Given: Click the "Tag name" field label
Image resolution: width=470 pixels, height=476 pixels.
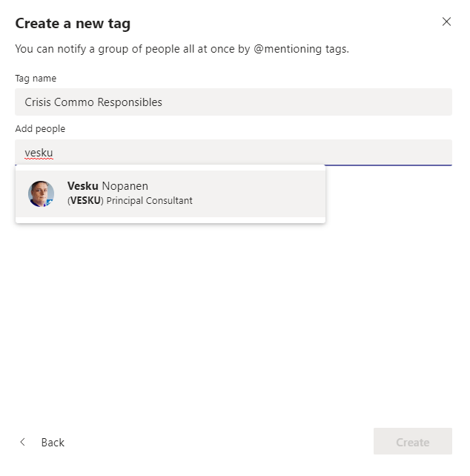Looking at the screenshot, I should pos(36,79).
